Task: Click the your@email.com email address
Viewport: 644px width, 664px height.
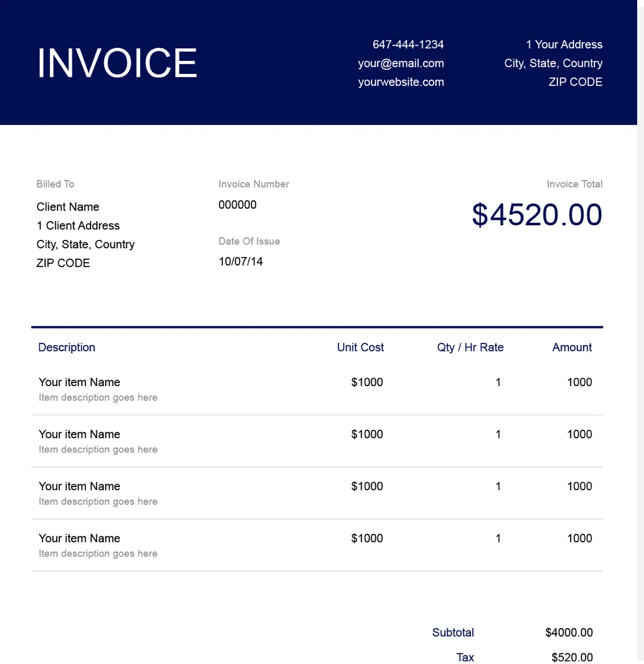Action: (401, 63)
